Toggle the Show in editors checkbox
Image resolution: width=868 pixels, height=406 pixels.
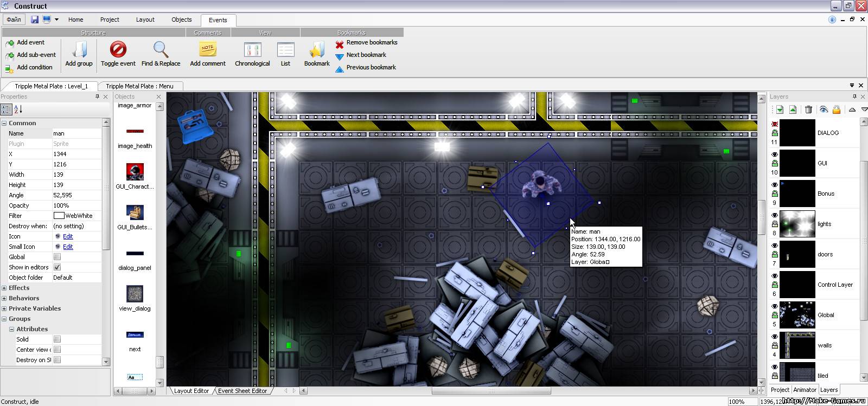[57, 267]
